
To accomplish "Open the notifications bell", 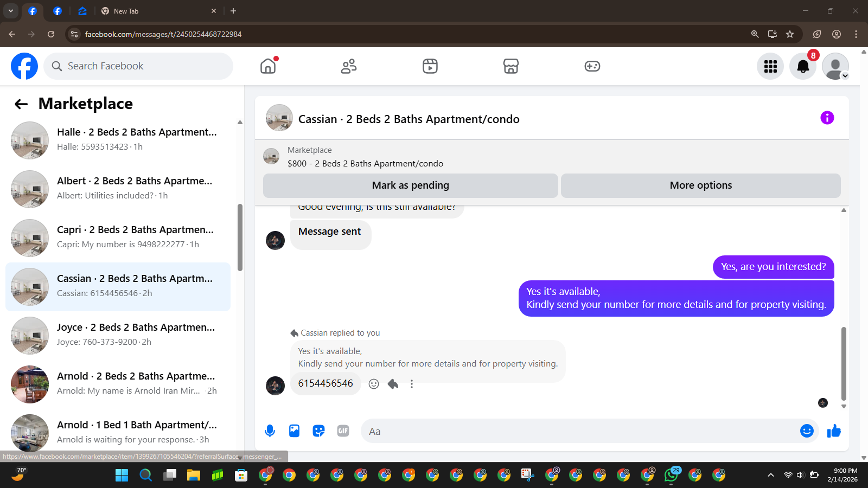I will [x=803, y=66].
